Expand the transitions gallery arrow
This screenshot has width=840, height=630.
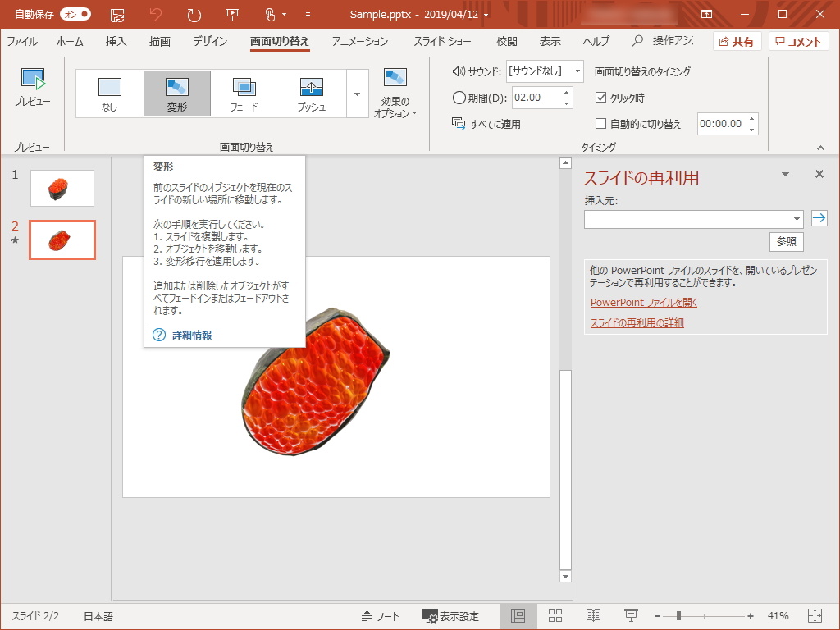click(x=356, y=94)
